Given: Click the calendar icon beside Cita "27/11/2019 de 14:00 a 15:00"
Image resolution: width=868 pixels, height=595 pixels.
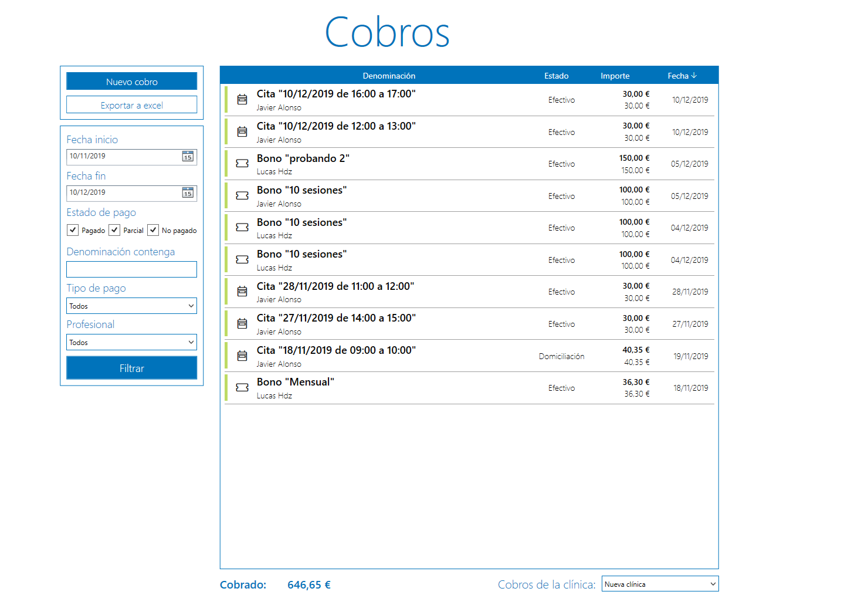Looking at the screenshot, I should pos(242,323).
